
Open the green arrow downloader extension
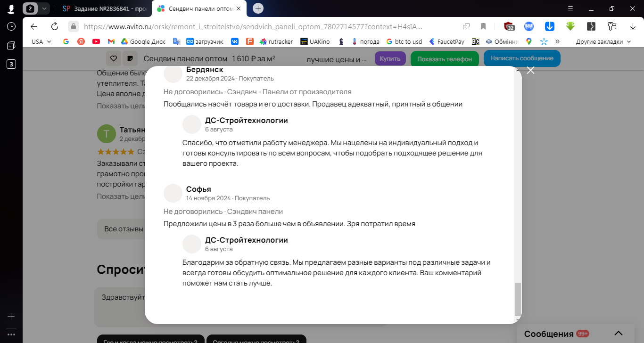(x=570, y=26)
